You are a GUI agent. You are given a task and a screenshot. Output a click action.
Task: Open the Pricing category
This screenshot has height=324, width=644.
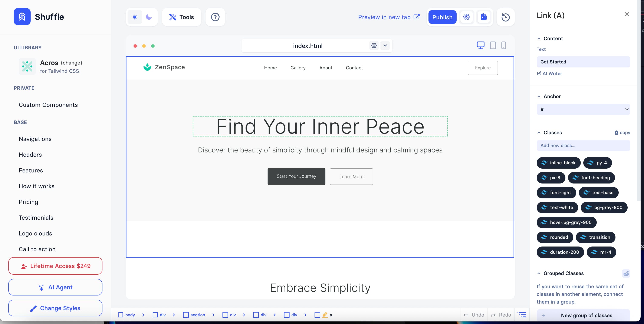29,202
